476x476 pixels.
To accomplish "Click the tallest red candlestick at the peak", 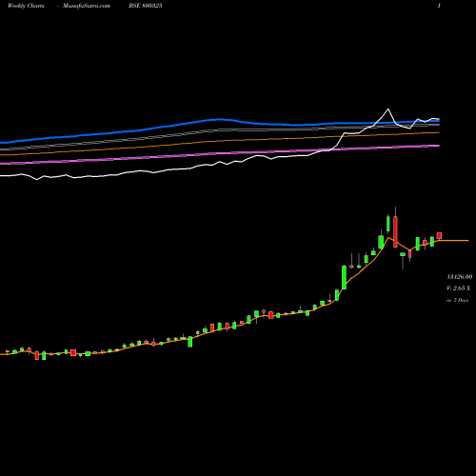I will [x=395, y=231].
